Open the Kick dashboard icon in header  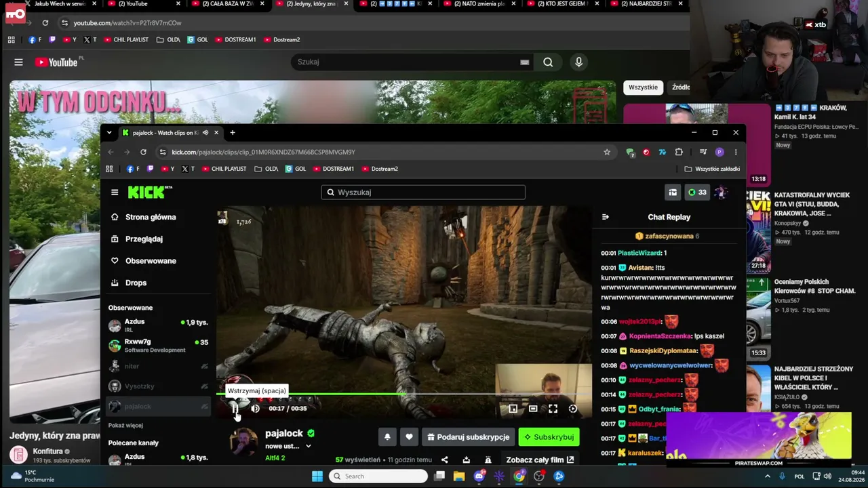673,192
